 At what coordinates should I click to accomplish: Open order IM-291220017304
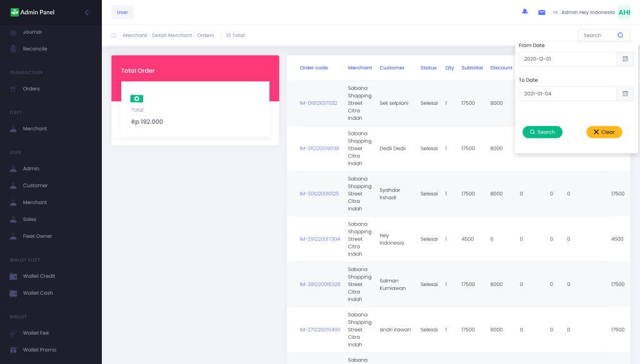[x=320, y=239]
